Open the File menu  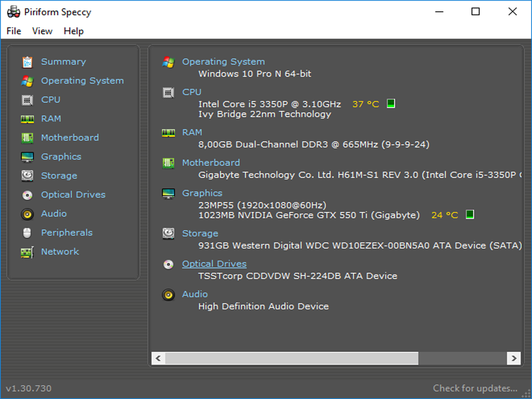[x=14, y=31]
